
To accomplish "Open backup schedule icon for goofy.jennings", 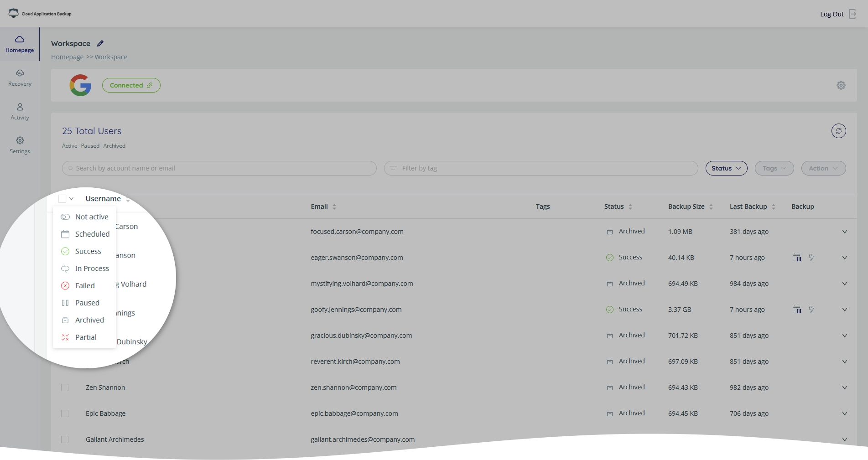I will 797,310.
